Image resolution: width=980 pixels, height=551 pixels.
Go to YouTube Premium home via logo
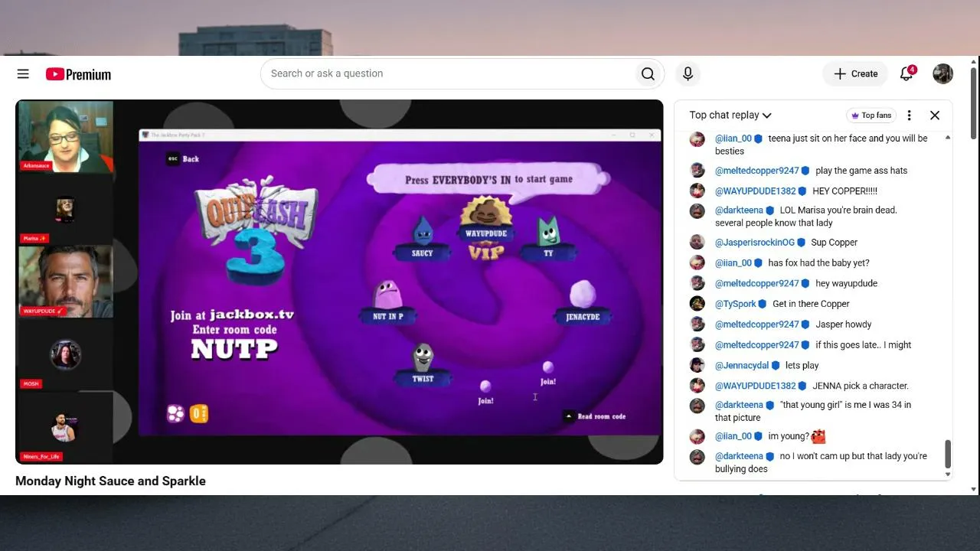click(78, 74)
